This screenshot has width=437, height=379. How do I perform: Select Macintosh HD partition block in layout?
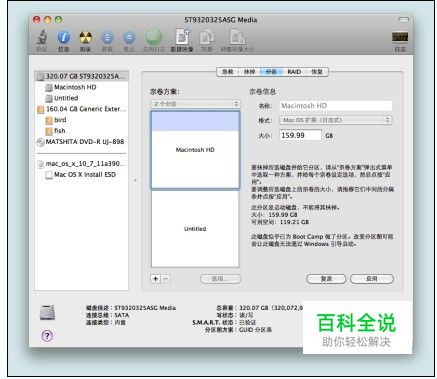coord(195,150)
